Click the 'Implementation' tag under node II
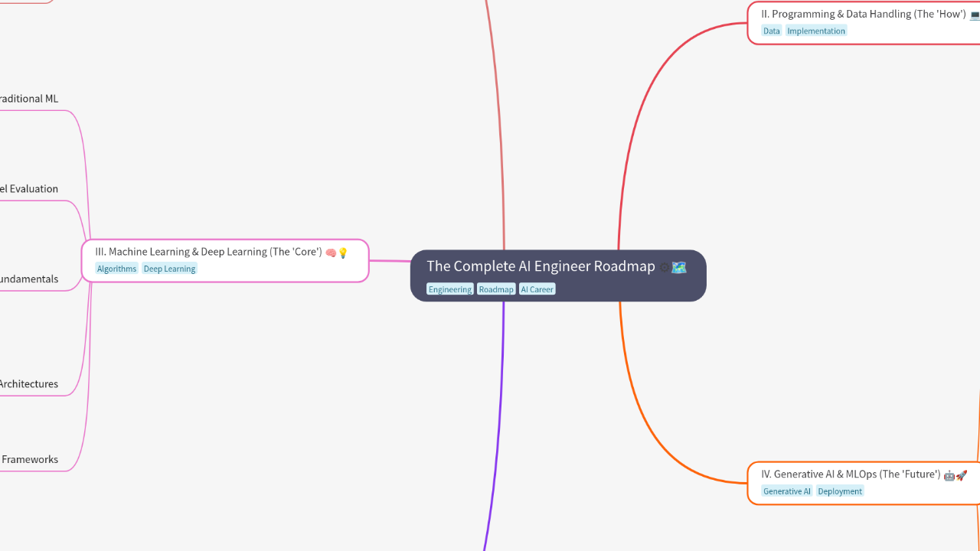 pos(816,31)
